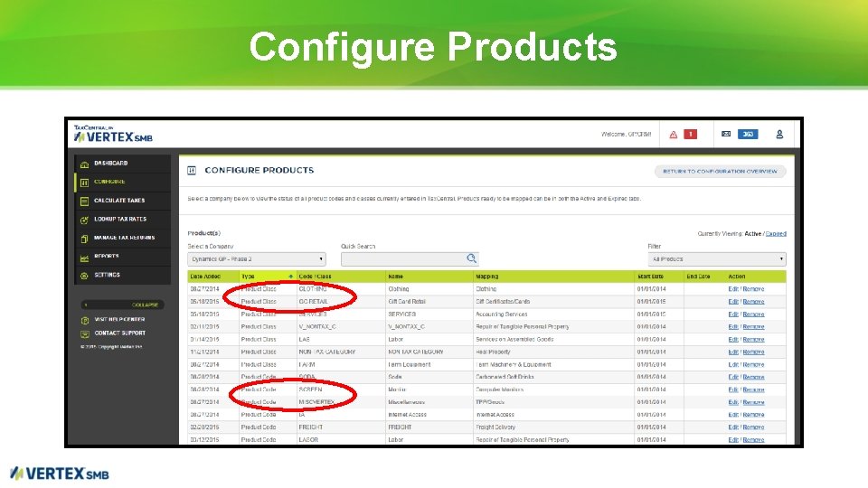Click the 'Farm Machinery & Equipment' mapping cell
This screenshot has height=488, width=868.
tap(514, 364)
